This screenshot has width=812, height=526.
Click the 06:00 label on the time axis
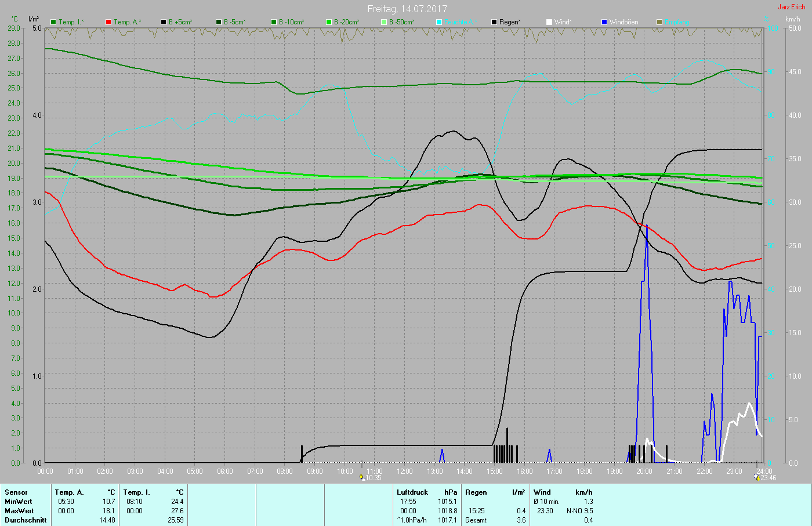(x=225, y=471)
